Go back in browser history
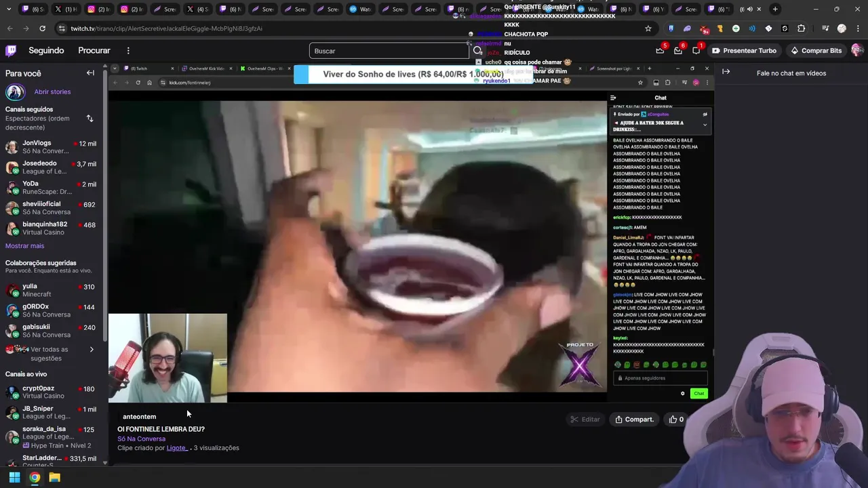This screenshot has height=488, width=868. pos(9,28)
